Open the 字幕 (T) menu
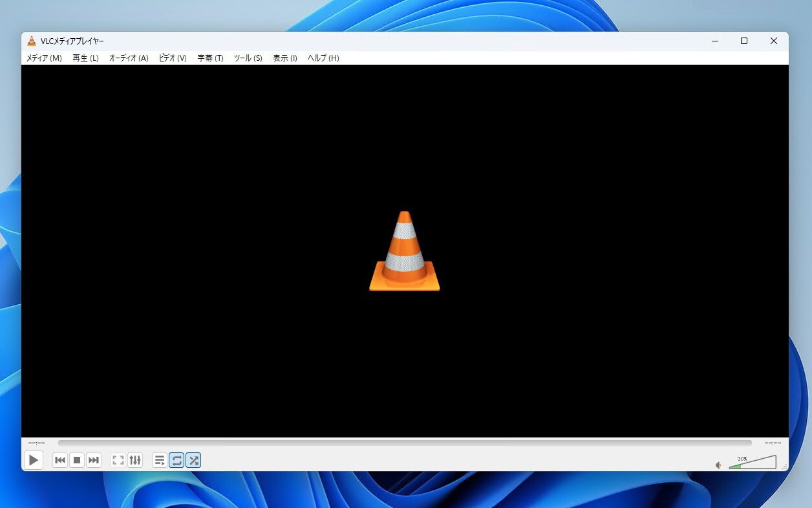 pyautogui.click(x=210, y=58)
